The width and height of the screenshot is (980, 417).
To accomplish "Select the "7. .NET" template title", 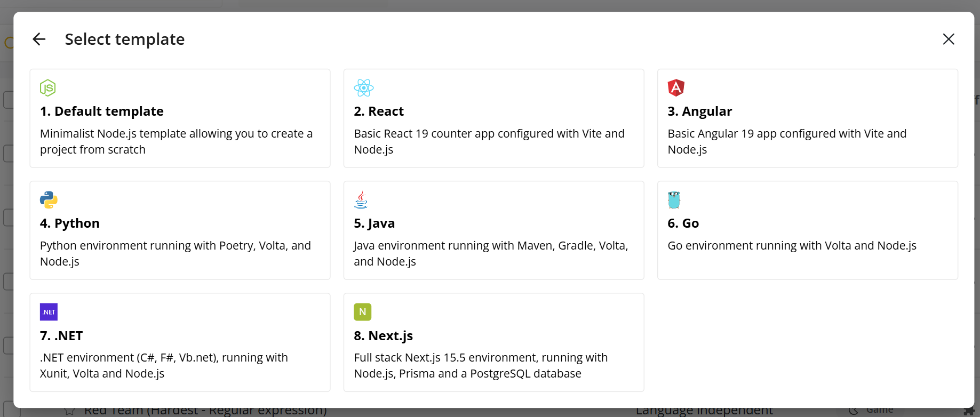I will click(x=61, y=336).
